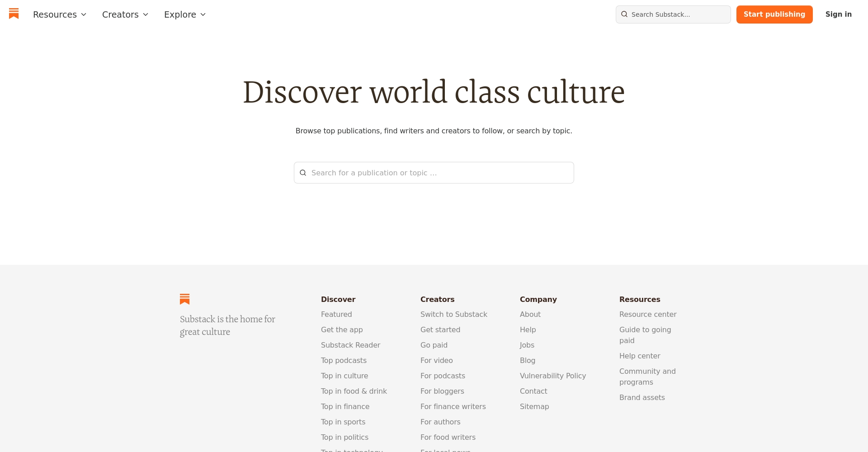Click the magnifier icon in header search
The image size is (868, 452).
(624, 14)
